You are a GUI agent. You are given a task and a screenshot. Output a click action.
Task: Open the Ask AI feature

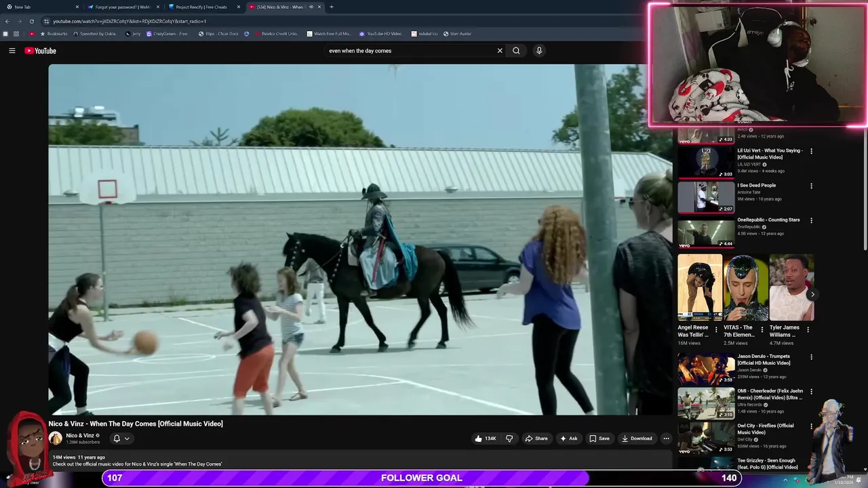[x=568, y=439]
